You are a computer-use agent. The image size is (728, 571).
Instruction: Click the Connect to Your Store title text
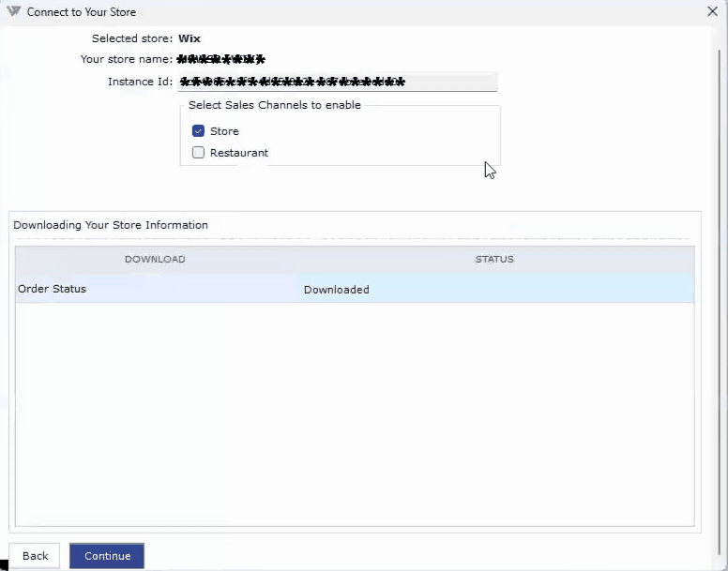pyautogui.click(x=82, y=12)
